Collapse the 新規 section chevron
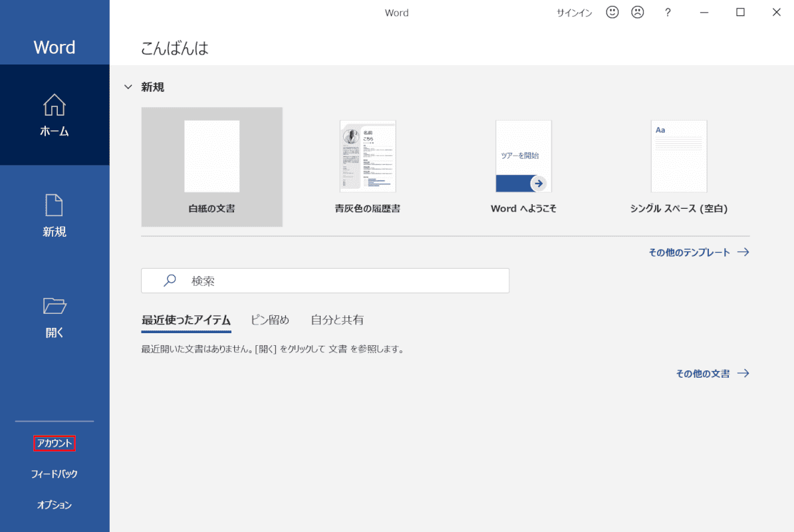Image resolution: width=794 pixels, height=532 pixels. pos(128,87)
